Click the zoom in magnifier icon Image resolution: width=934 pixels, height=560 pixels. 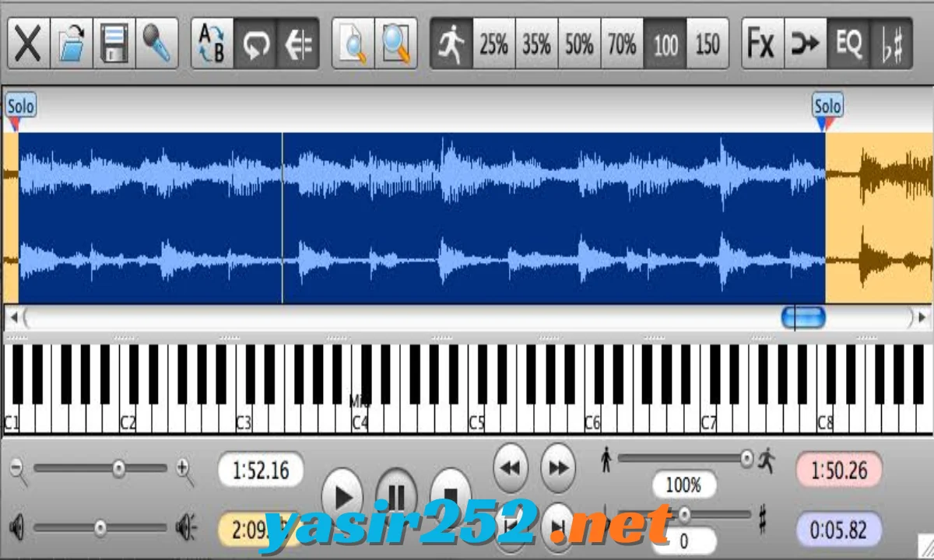(x=185, y=470)
